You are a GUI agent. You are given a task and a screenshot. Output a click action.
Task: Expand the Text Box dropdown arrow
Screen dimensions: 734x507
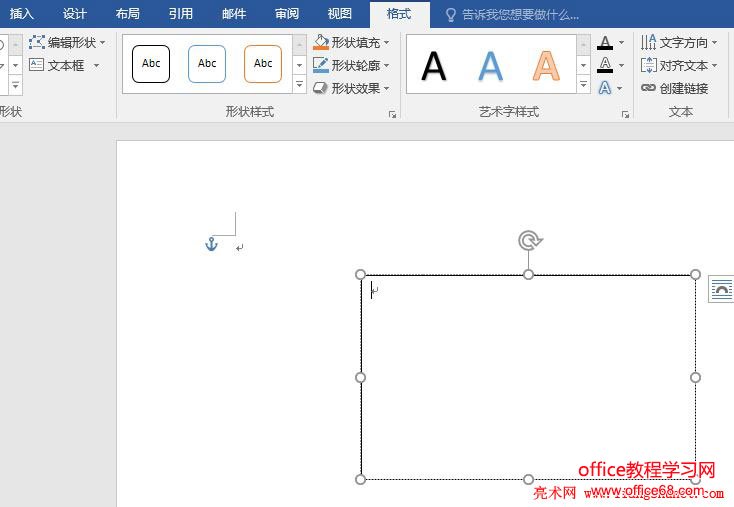click(x=96, y=65)
